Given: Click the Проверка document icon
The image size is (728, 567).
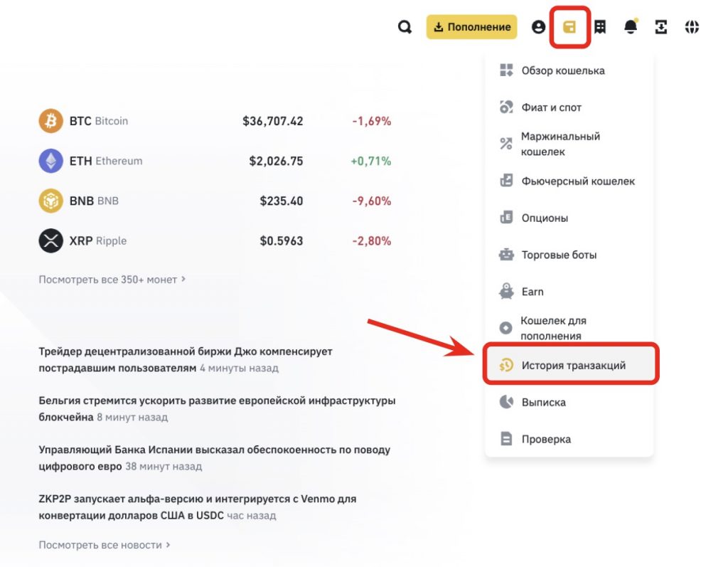Looking at the screenshot, I should point(506,439).
